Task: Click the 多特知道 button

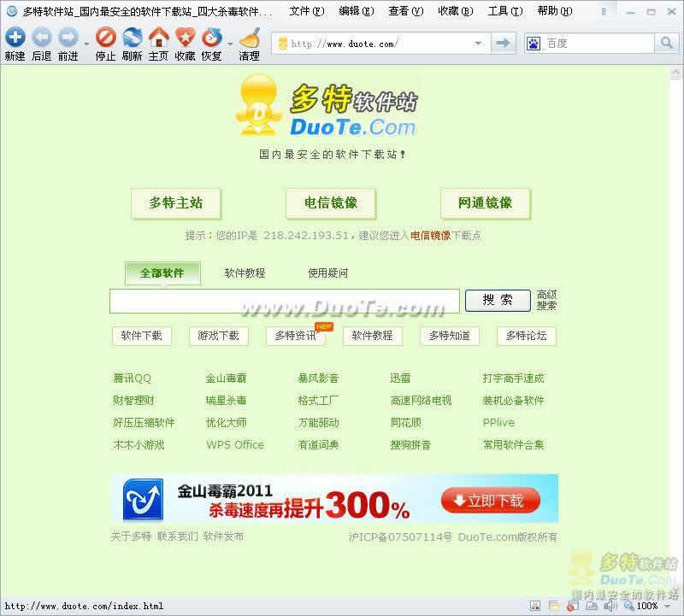Action: [450, 336]
